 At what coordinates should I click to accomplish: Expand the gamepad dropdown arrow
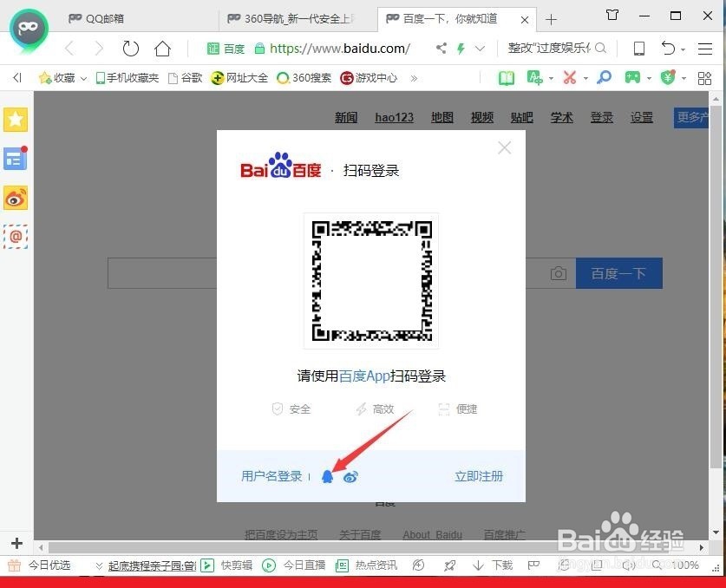(649, 78)
